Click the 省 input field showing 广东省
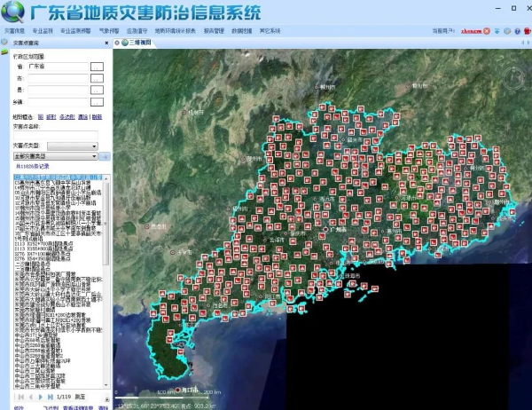 coord(58,67)
